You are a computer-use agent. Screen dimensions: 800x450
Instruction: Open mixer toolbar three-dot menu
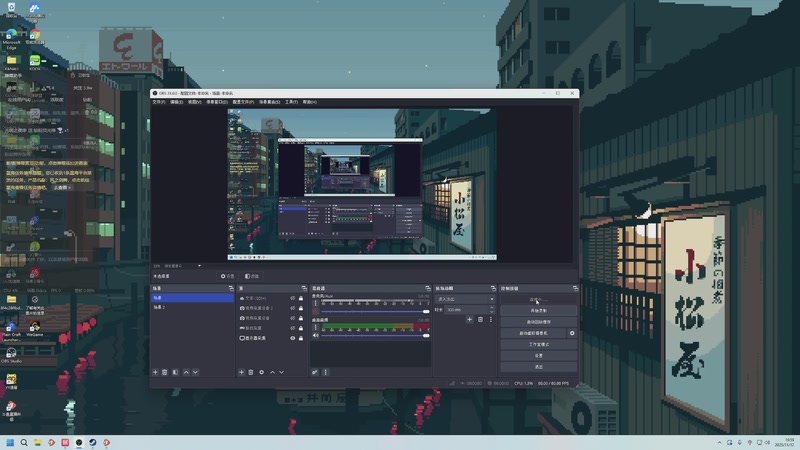(326, 372)
